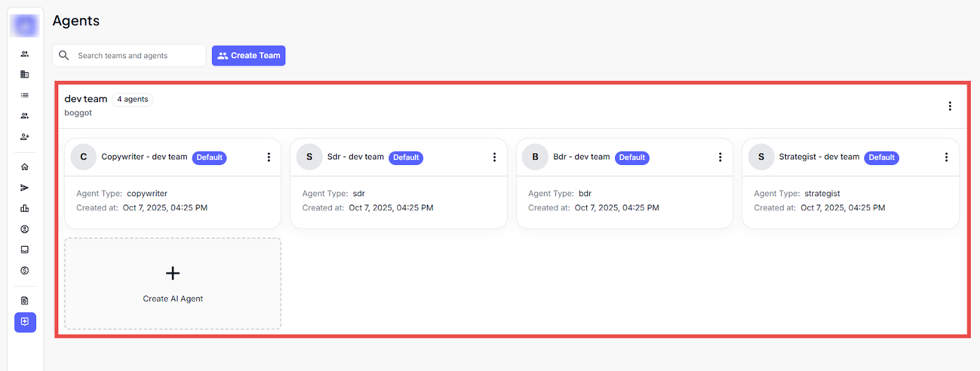Open Sdr agent three-dot menu
980x371 pixels.
coord(494,157)
